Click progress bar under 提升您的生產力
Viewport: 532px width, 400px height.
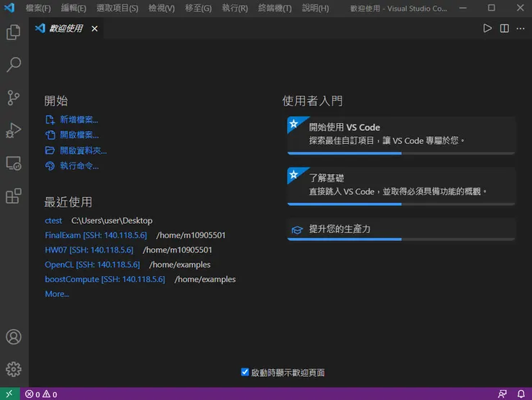(x=401, y=240)
